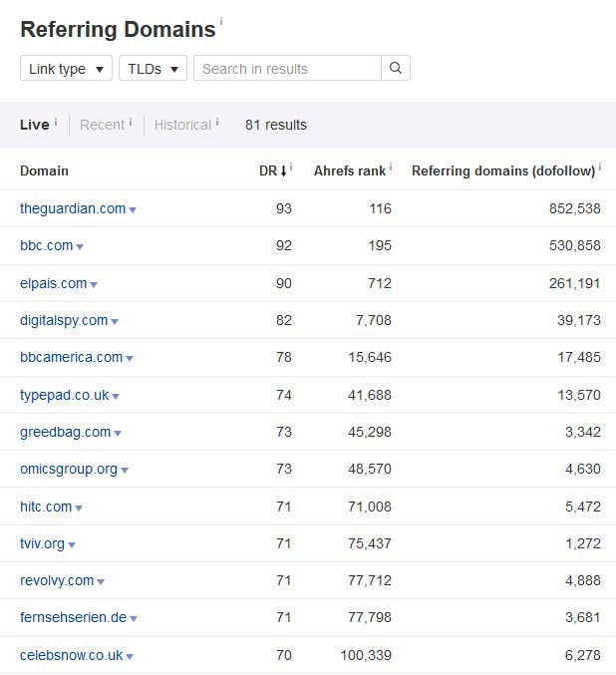
Task: Select referring domains value 4,888
Action: click(583, 580)
